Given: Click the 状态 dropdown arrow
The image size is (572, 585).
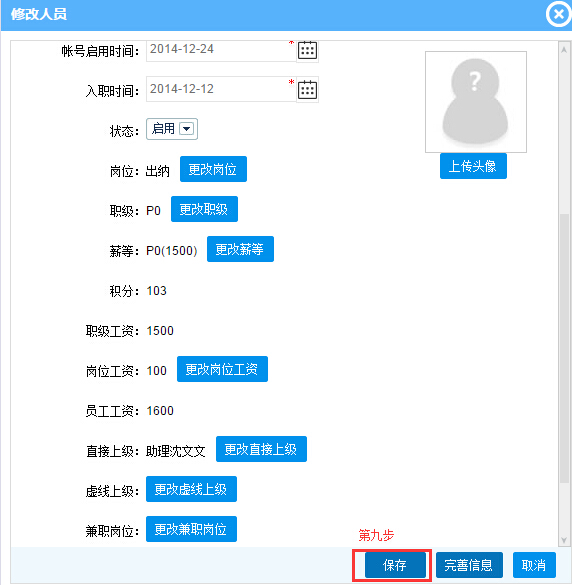Looking at the screenshot, I should [x=186, y=129].
